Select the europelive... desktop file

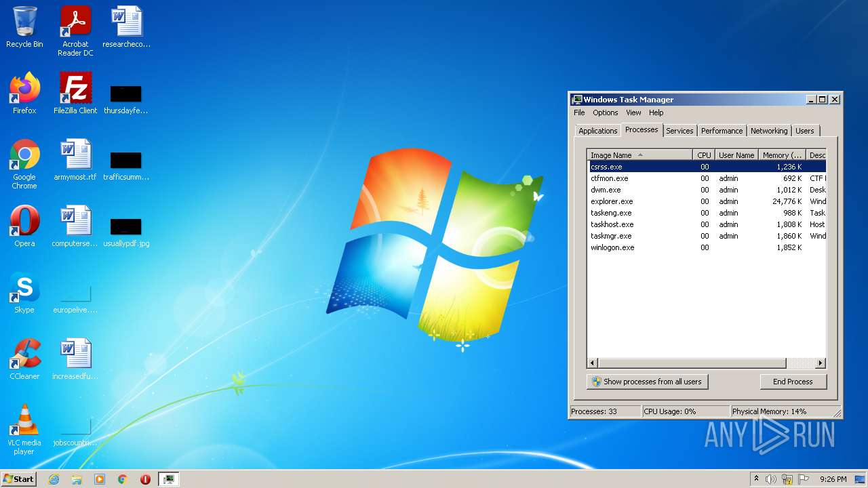[x=75, y=300]
